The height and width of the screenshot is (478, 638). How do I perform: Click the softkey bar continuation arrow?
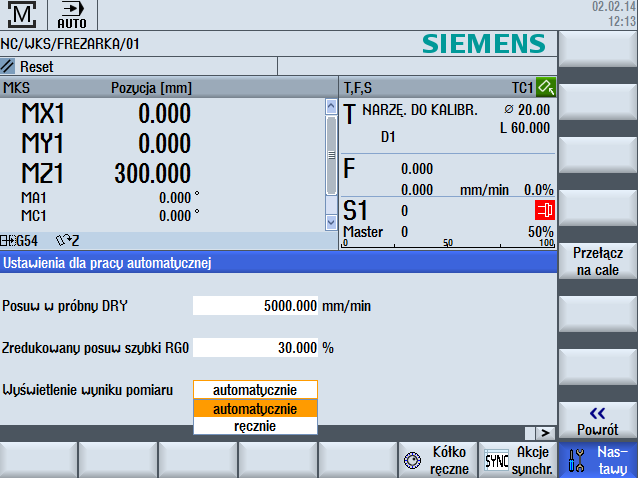pos(545,433)
